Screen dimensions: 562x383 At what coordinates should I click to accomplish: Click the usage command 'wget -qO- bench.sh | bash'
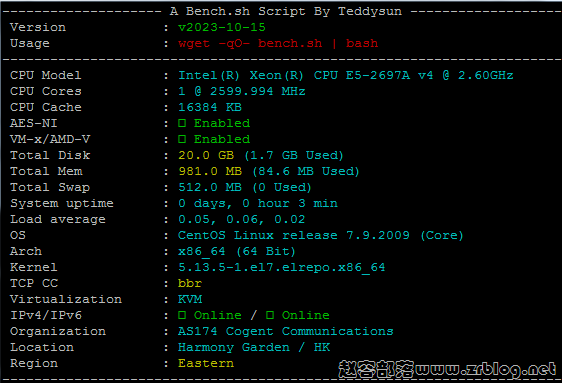tap(278, 43)
